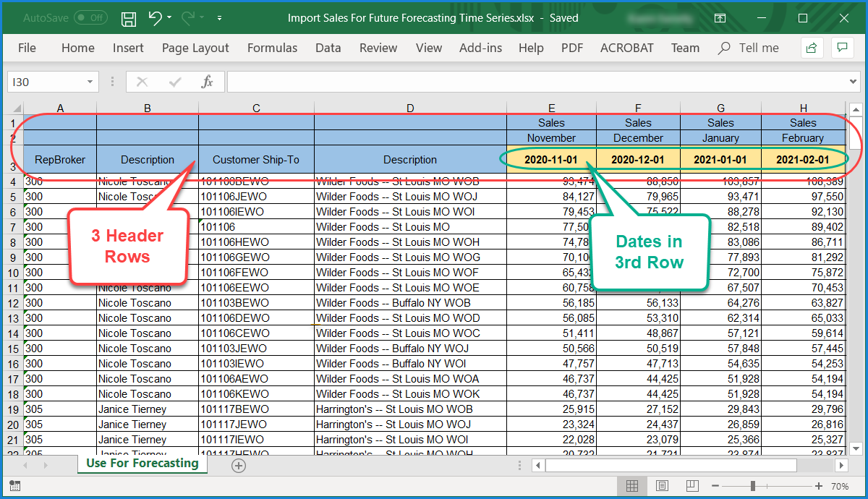The height and width of the screenshot is (499, 868).
Task: Click cell 101106JEWO
Action: coord(256,197)
